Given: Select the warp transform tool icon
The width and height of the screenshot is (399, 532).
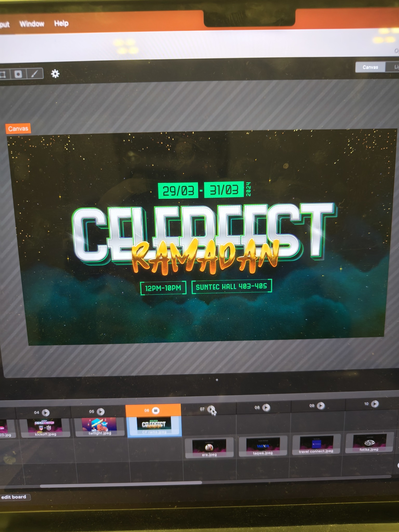Looking at the screenshot, I should (3, 75).
